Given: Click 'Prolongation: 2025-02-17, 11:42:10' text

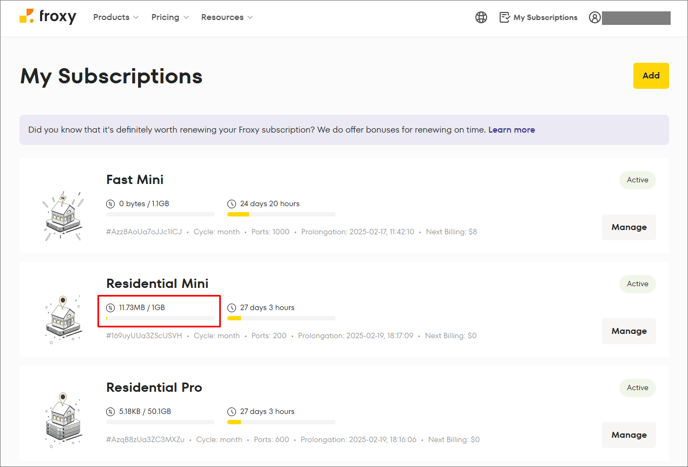Looking at the screenshot, I should point(358,232).
